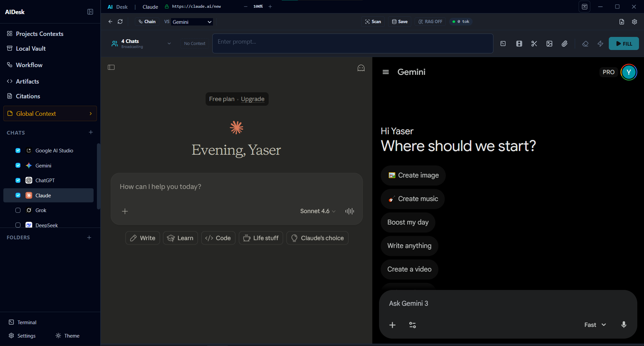
Task: Enable the Grok chat checkbox
Action: click(x=18, y=210)
